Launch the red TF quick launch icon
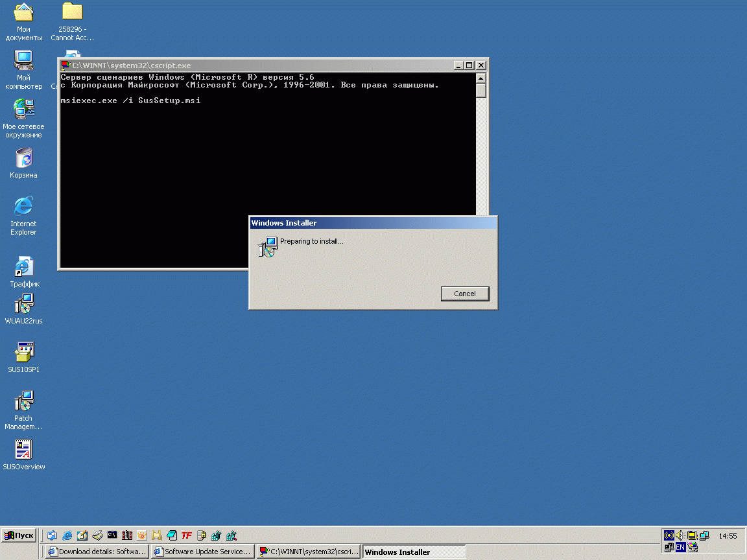747x560 pixels. (187, 535)
